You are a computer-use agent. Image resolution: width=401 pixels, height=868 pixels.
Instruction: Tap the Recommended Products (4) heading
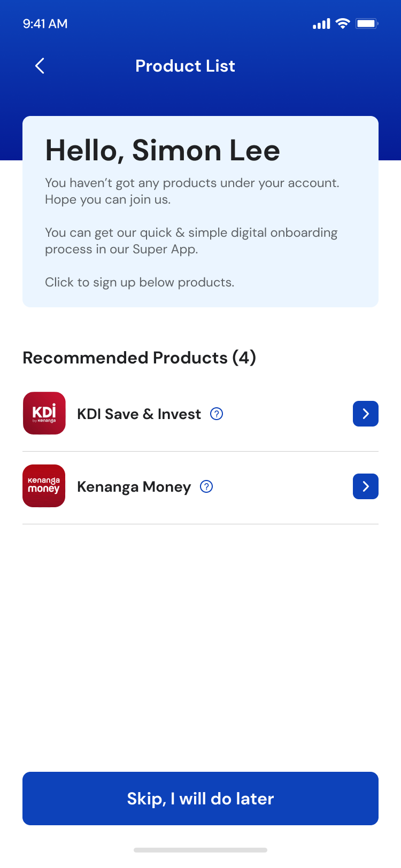(x=139, y=358)
